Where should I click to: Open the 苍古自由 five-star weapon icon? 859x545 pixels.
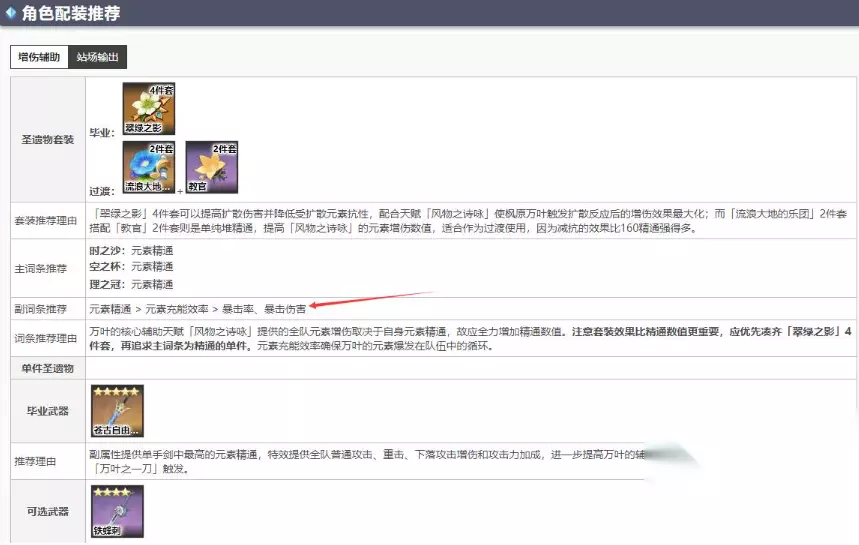(x=117, y=411)
